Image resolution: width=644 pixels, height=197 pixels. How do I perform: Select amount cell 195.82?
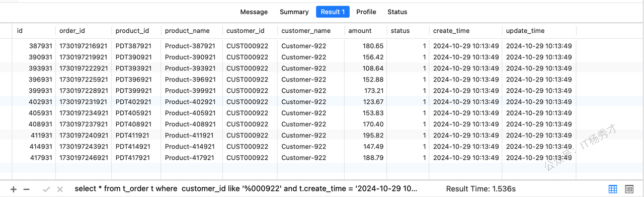(373, 135)
